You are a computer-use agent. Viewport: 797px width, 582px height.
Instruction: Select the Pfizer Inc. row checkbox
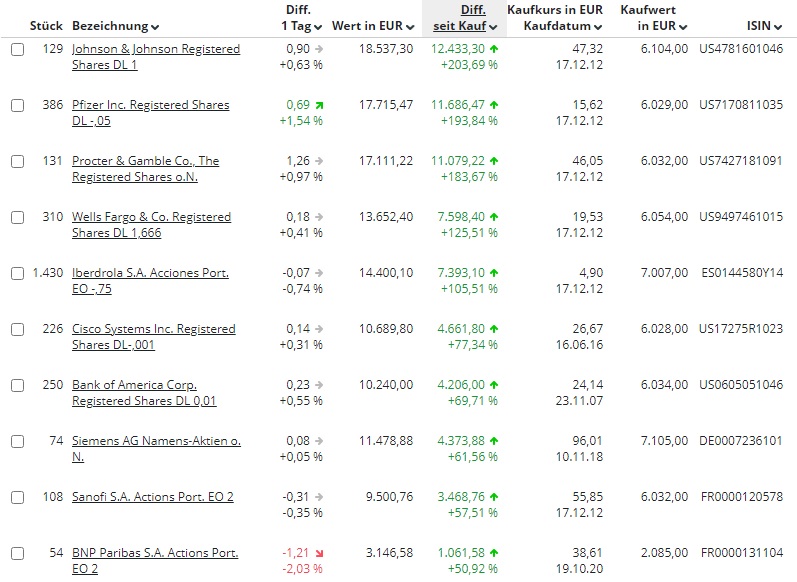point(18,105)
